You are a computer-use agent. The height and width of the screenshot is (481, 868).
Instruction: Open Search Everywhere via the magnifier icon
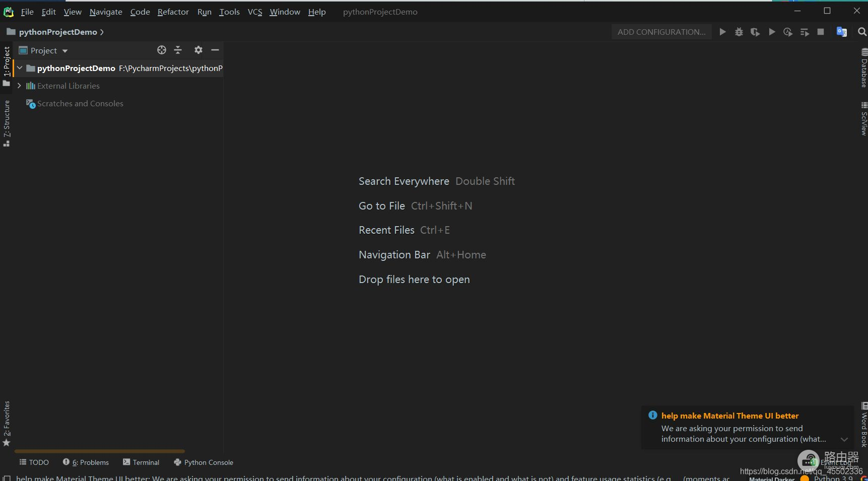pos(862,32)
